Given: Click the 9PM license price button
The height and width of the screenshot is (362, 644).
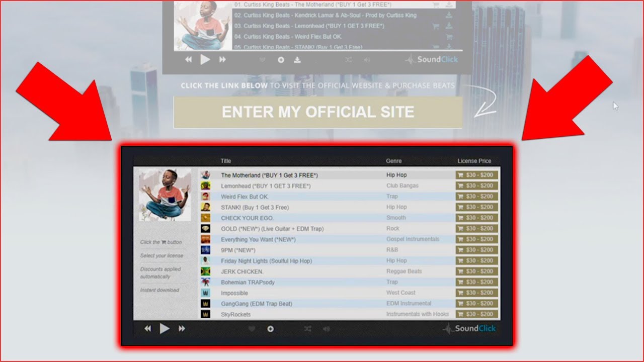Looking at the screenshot, I should 477,250.
